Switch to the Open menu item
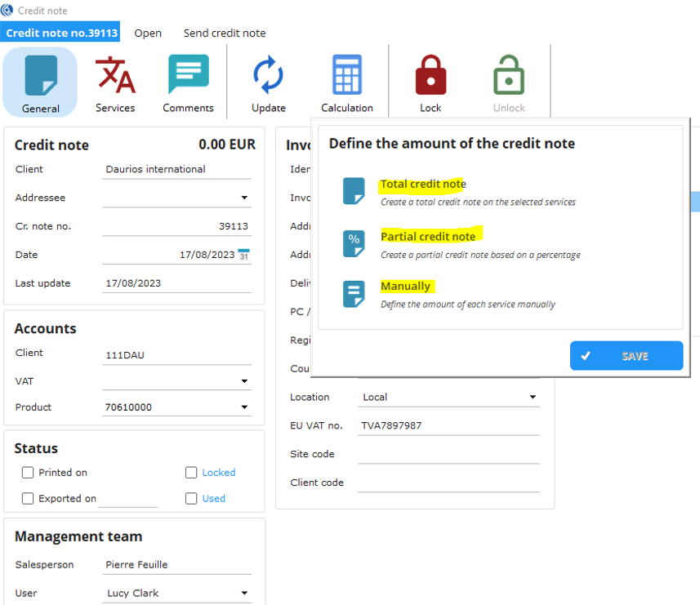Image resolution: width=700 pixels, height=605 pixels. [x=148, y=33]
